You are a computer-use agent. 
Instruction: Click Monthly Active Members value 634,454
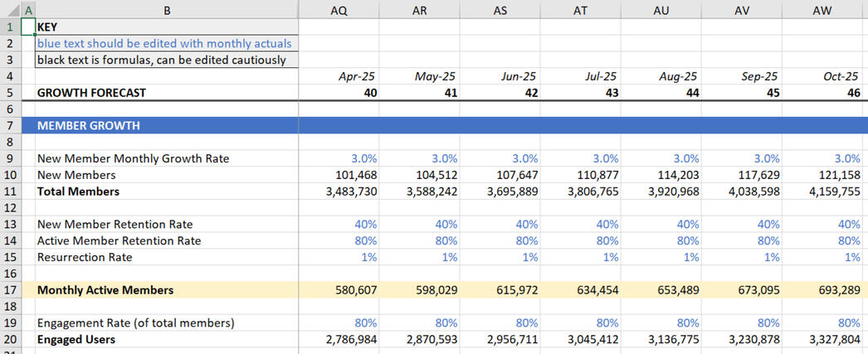[581, 290]
